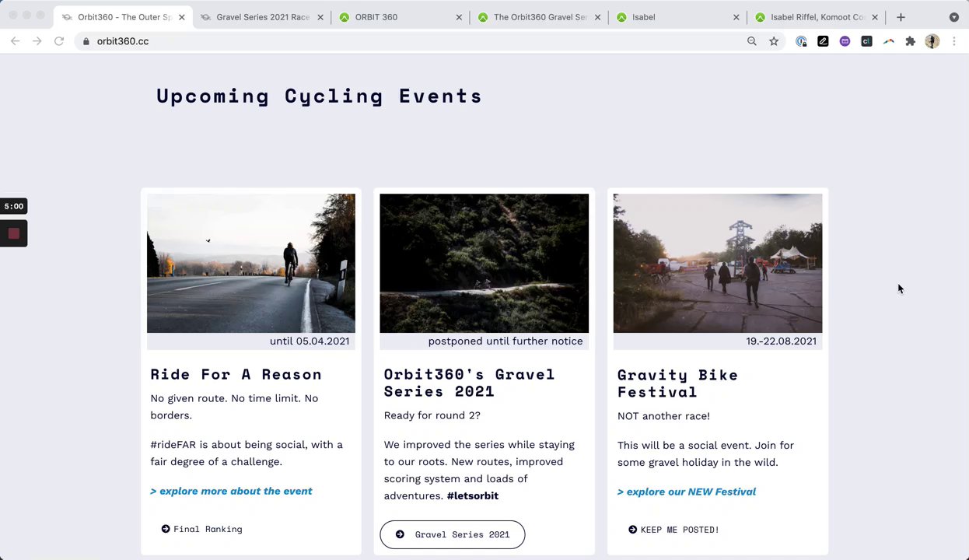Close the ORBIT 360 tab
The width and height of the screenshot is (969, 560).
[459, 17]
